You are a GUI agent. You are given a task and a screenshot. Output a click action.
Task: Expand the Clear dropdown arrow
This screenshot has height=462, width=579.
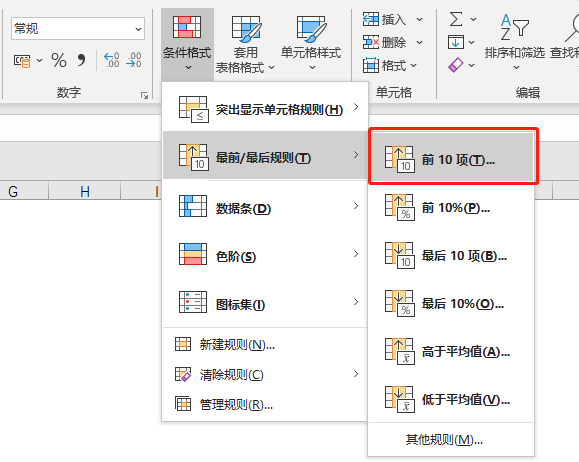tap(472, 66)
